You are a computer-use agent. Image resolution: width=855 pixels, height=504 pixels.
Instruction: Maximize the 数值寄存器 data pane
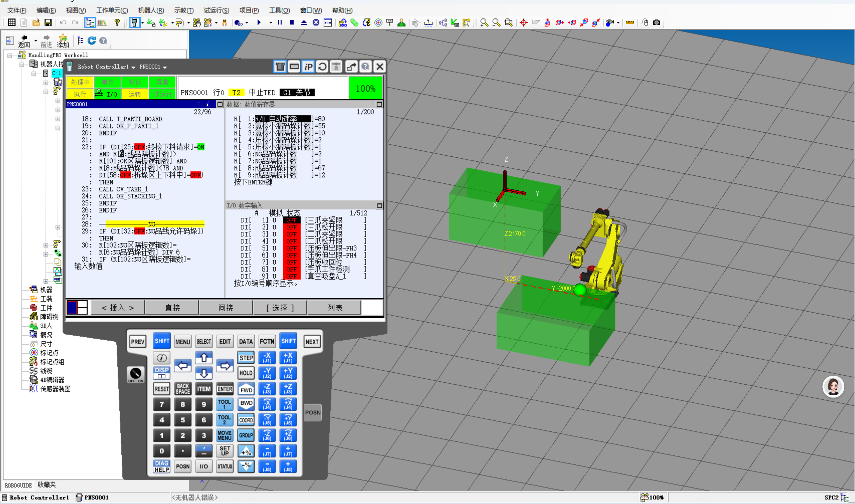coord(380,104)
